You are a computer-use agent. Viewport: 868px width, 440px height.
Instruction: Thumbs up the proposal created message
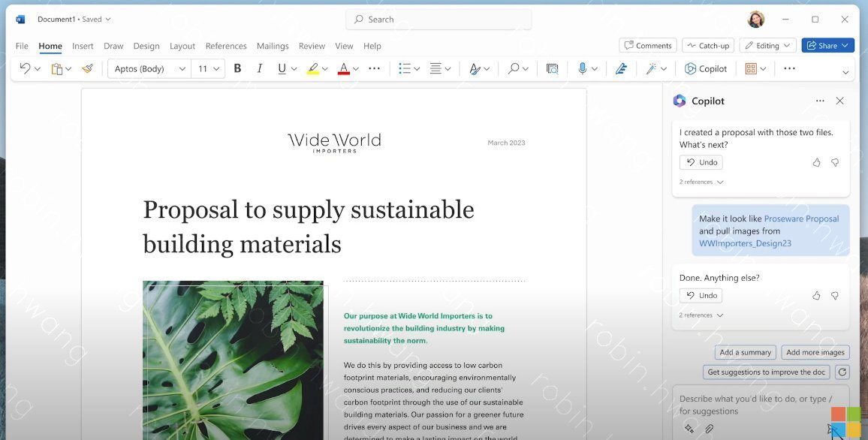point(816,162)
